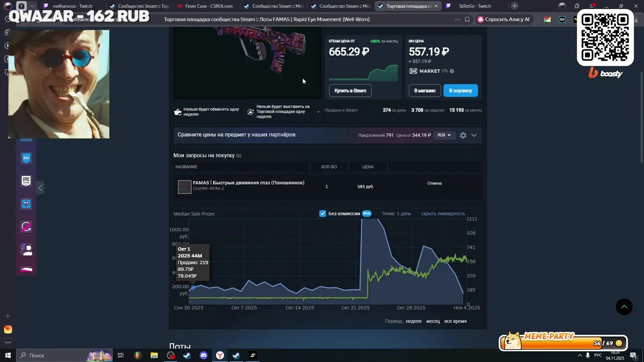Image resolution: width=644 pixels, height=362 pixels.
Task: Change Точки: 1 день setting
Action: [x=396, y=214]
